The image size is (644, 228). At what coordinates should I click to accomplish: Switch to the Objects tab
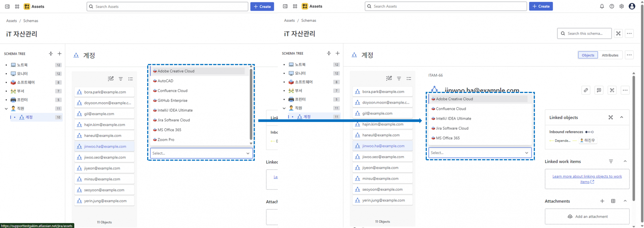pos(588,55)
